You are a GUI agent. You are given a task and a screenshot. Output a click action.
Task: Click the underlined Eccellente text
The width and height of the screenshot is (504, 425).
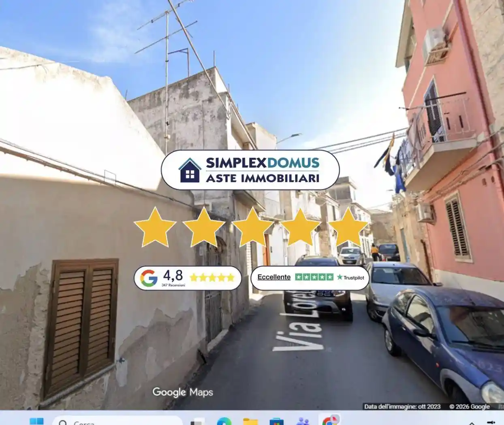[274, 277]
